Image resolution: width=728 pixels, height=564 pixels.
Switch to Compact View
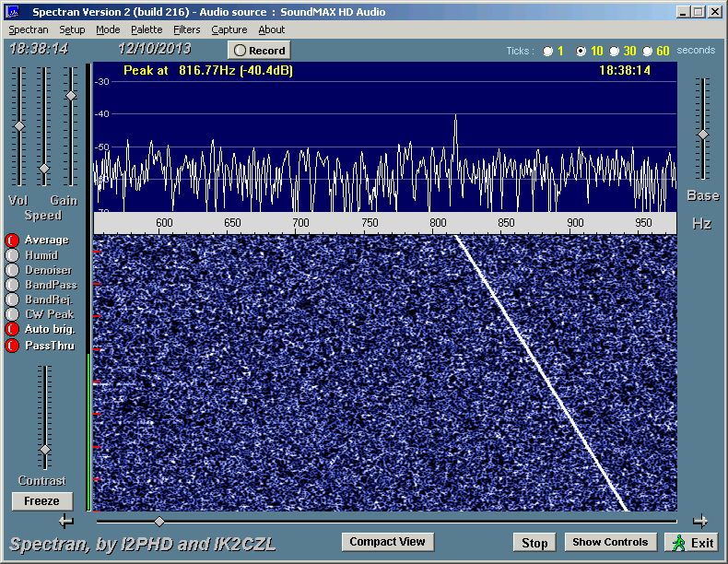pyautogui.click(x=387, y=542)
